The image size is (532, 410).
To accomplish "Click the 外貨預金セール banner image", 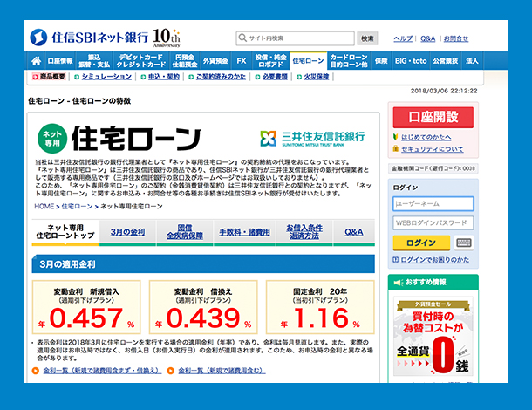I will point(433,336).
